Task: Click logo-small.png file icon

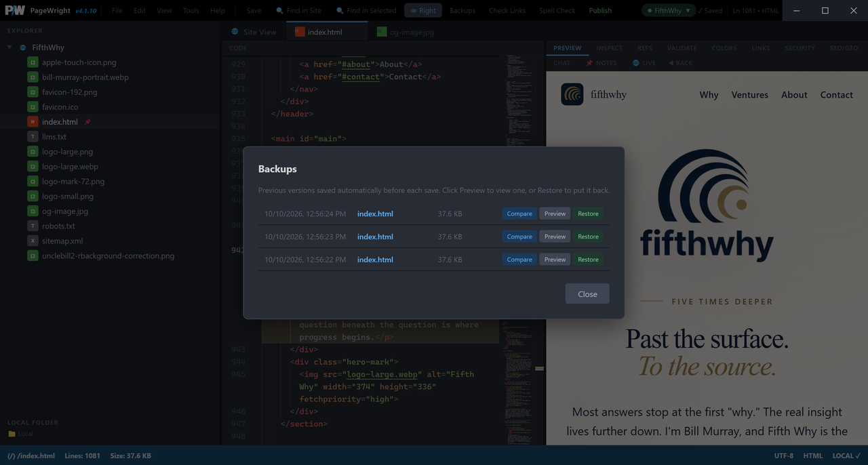Action: point(33,197)
